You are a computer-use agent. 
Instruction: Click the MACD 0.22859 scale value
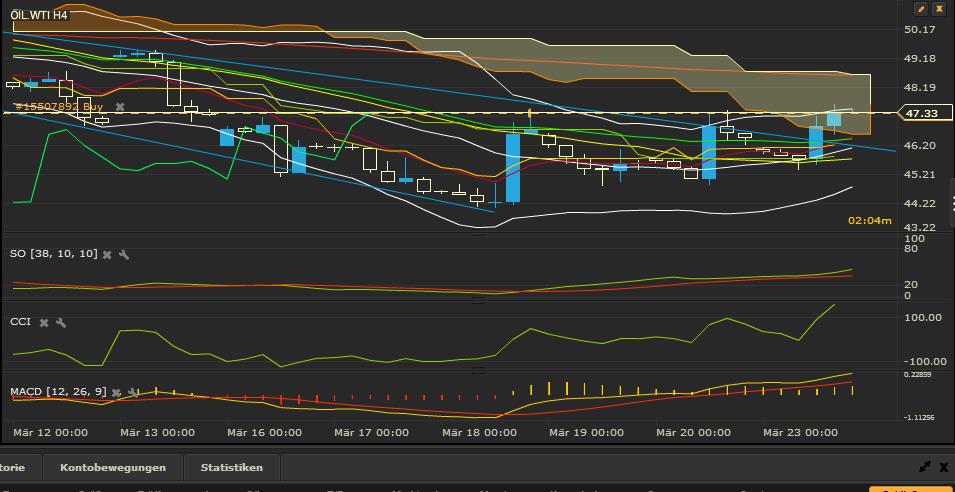click(x=918, y=374)
